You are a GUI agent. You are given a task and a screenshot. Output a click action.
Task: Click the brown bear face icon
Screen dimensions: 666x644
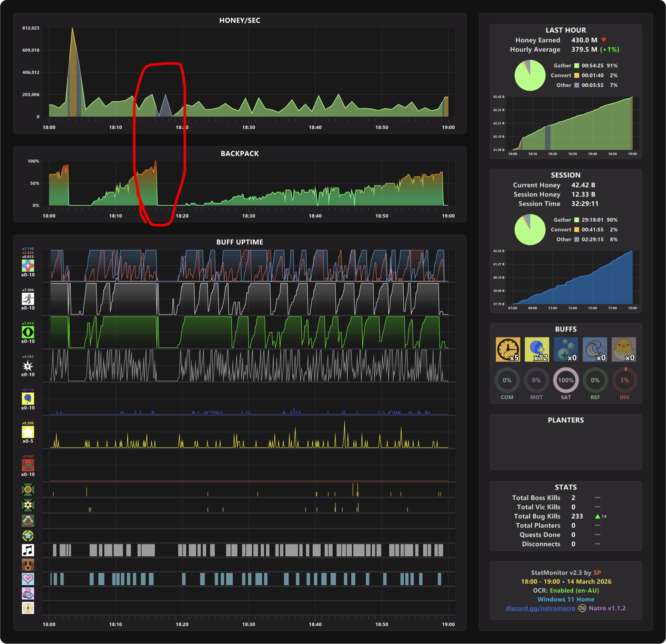click(28, 565)
